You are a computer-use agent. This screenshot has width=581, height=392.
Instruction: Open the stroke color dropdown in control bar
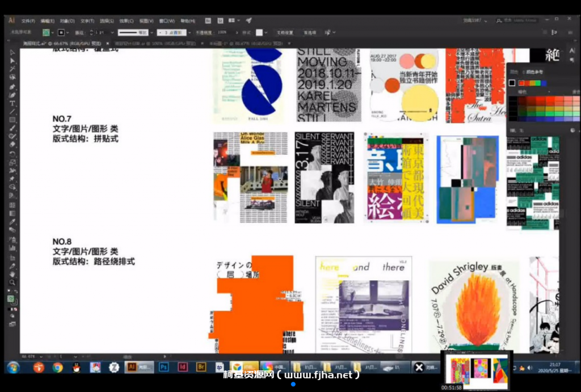pos(68,32)
